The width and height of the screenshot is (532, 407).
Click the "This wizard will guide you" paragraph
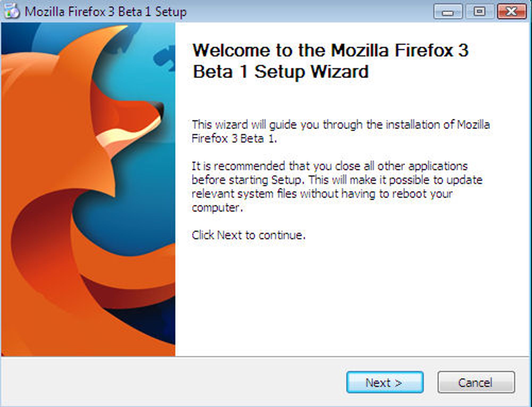[x=340, y=131]
